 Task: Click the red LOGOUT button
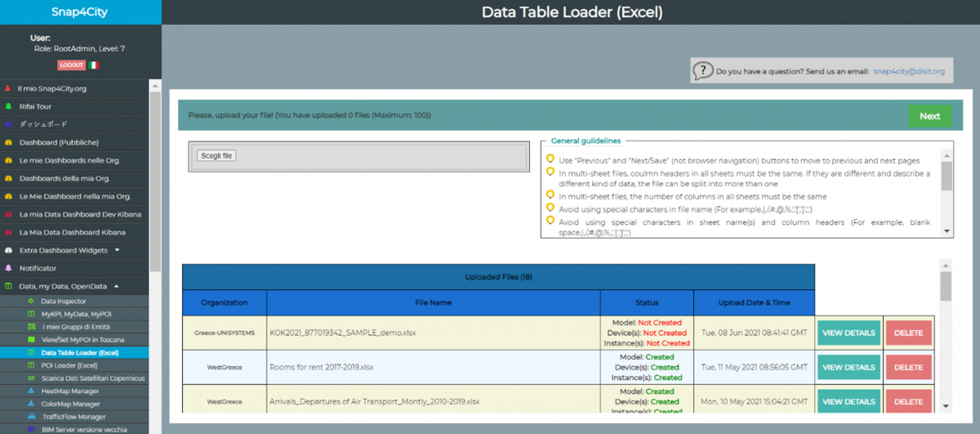coord(71,65)
